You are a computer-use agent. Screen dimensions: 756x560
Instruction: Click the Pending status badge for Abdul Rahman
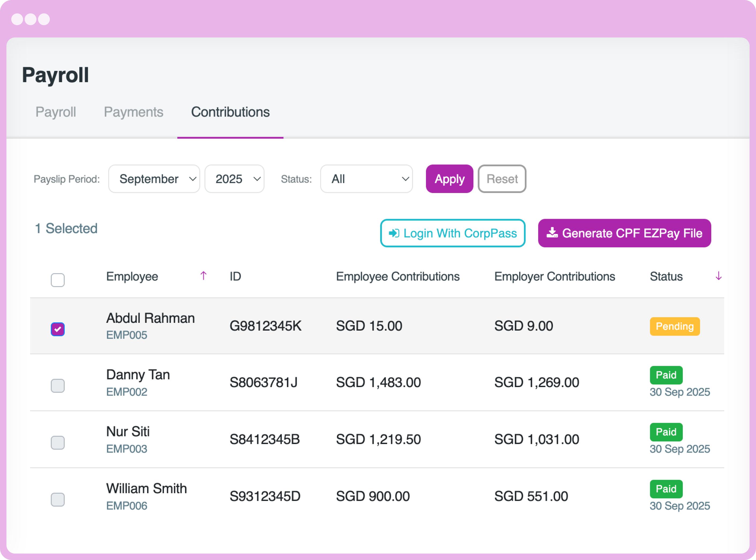[x=674, y=326]
